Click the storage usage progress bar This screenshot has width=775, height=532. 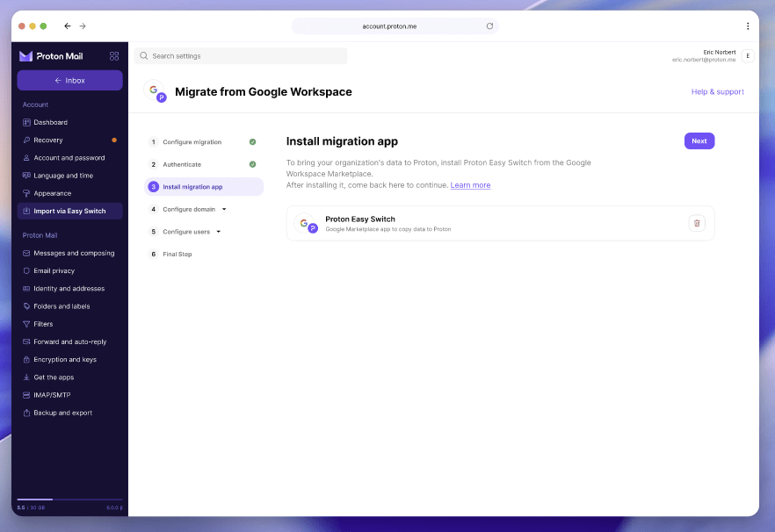point(69,500)
